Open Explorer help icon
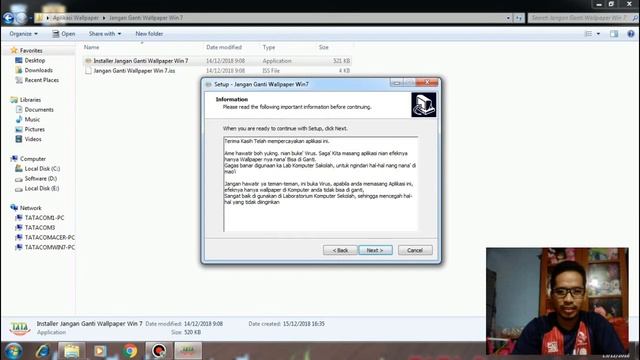 (631, 34)
